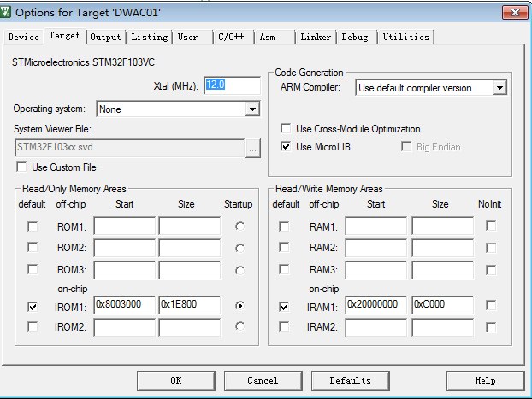This screenshot has height=399, width=532.
Task: Open Help for target options
Action: click(485, 381)
